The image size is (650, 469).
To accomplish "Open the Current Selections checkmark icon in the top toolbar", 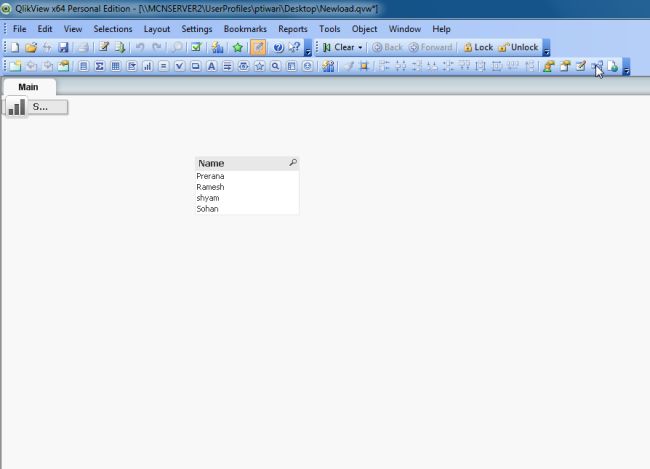I will [196, 47].
